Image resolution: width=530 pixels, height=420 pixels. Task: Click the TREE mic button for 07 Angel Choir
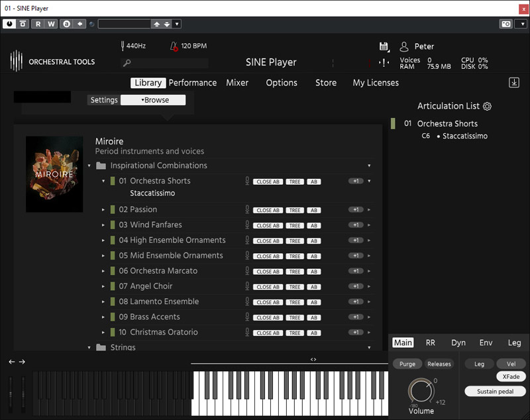pos(295,287)
